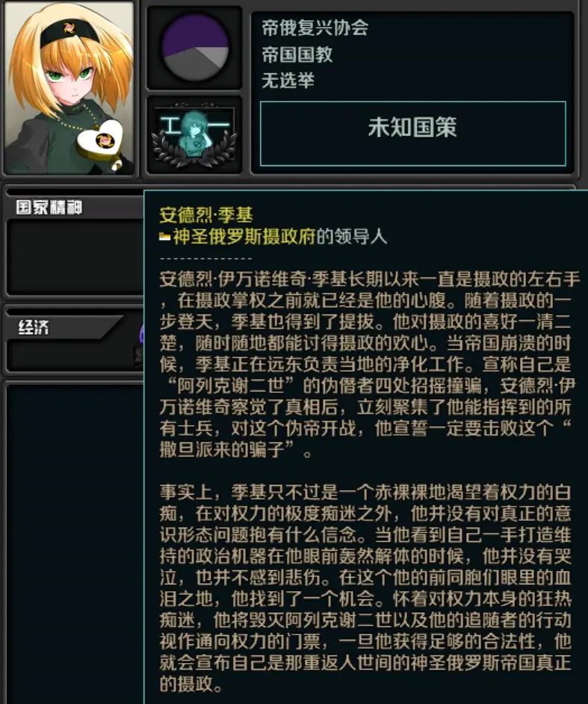
Task: Click the biography paragraph beginning 安德烈·伊万诺维奇
Action: 369,364
